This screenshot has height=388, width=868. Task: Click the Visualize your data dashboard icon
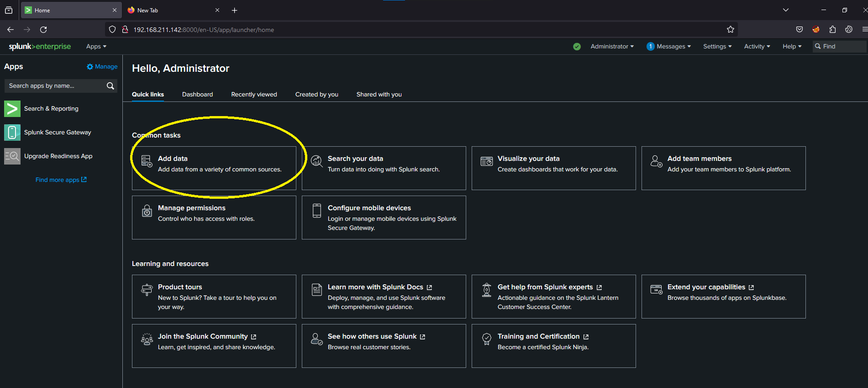(x=486, y=161)
